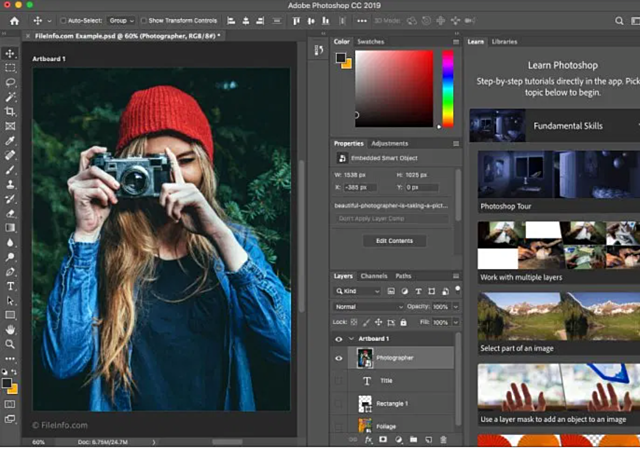The width and height of the screenshot is (640, 449).
Task: Hide the Photographer layer eye icon
Action: [339, 358]
